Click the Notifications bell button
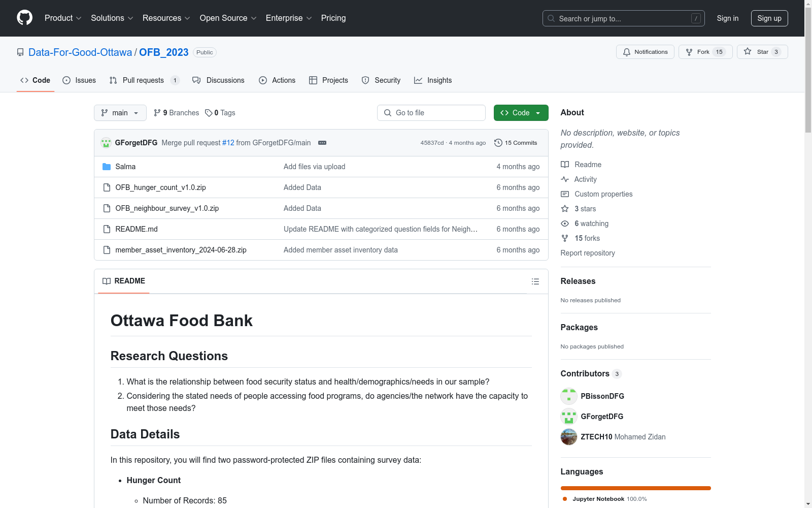This screenshot has height=508, width=812. (x=645, y=52)
